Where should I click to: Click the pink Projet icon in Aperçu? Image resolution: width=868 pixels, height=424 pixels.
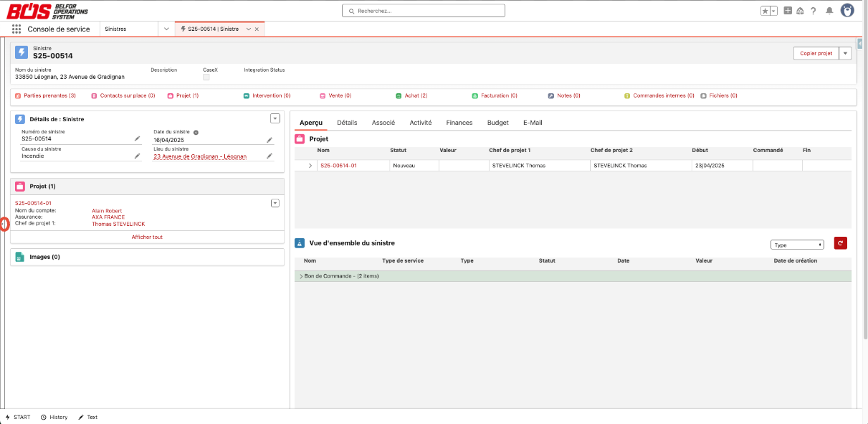(300, 138)
